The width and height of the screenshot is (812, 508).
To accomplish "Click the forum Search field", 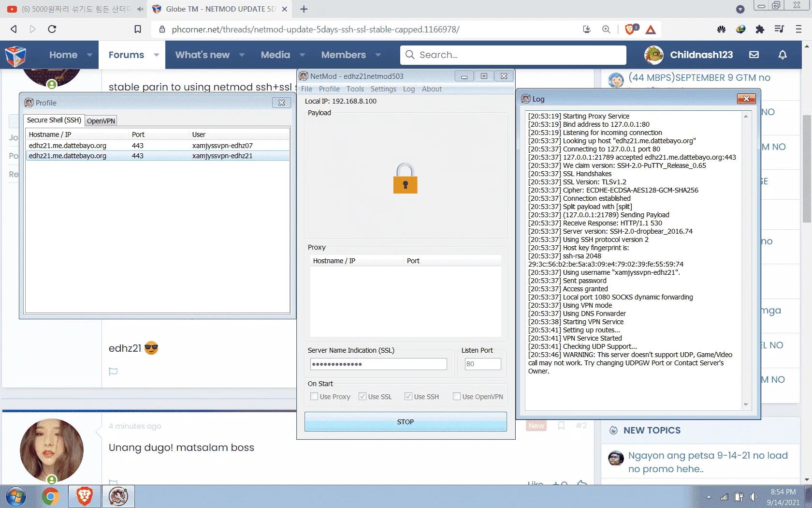I will tap(513, 55).
